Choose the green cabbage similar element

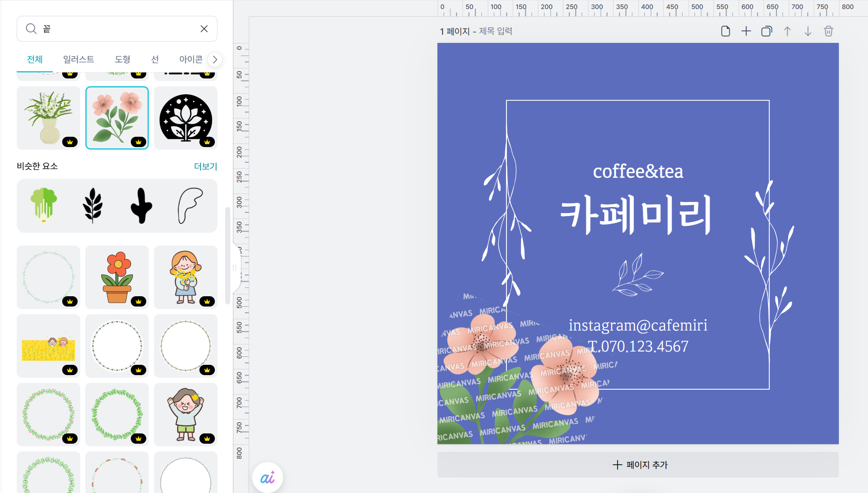coord(43,206)
